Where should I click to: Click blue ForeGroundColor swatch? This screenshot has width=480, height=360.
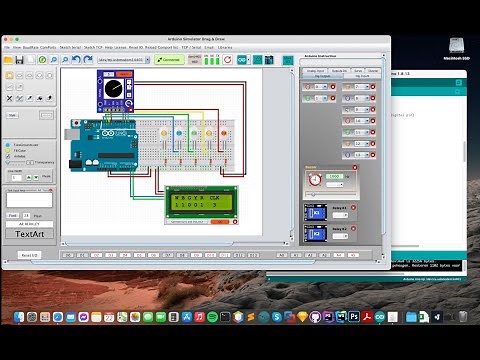pyautogui.click(x=8, y=145)
